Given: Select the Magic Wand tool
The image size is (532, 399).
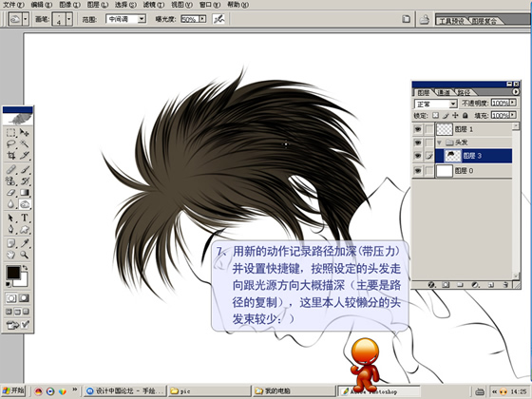Looking at the screenshot, I should (24, 143).
